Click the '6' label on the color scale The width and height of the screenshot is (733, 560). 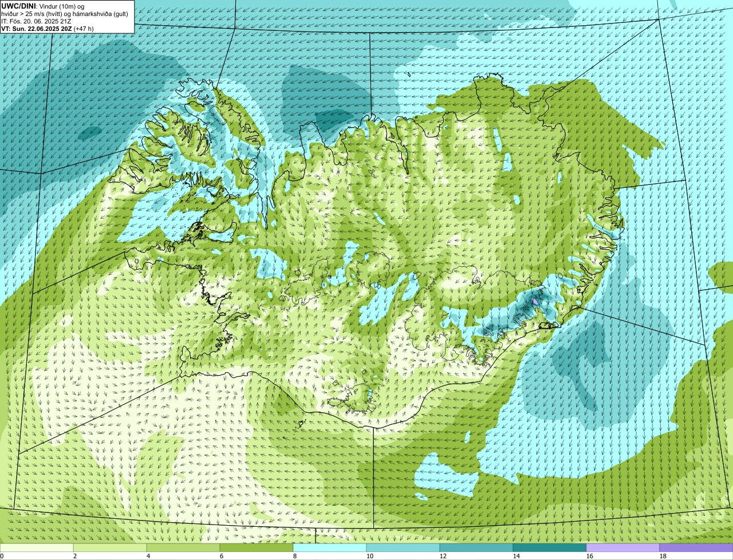pos(222,556)
